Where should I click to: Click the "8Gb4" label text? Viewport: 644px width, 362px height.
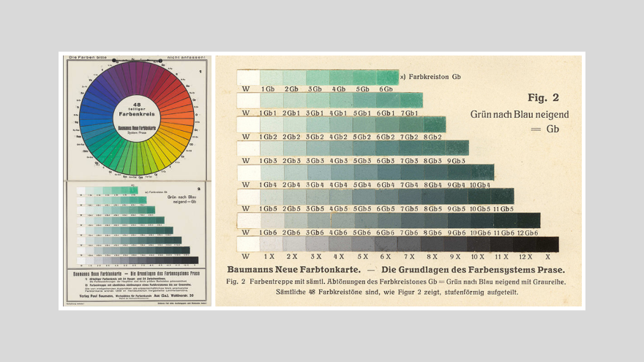pyautogui.click(x=433, y=185)
